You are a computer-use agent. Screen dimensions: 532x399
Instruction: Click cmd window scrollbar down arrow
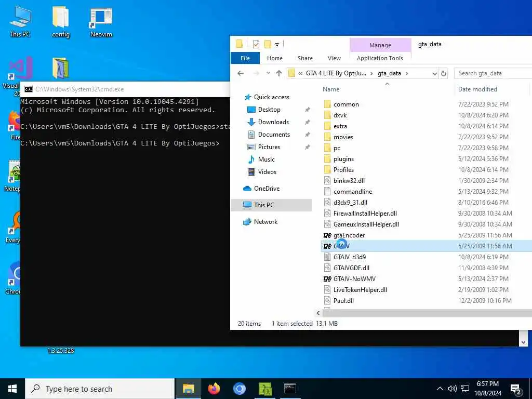pos(523,342)
